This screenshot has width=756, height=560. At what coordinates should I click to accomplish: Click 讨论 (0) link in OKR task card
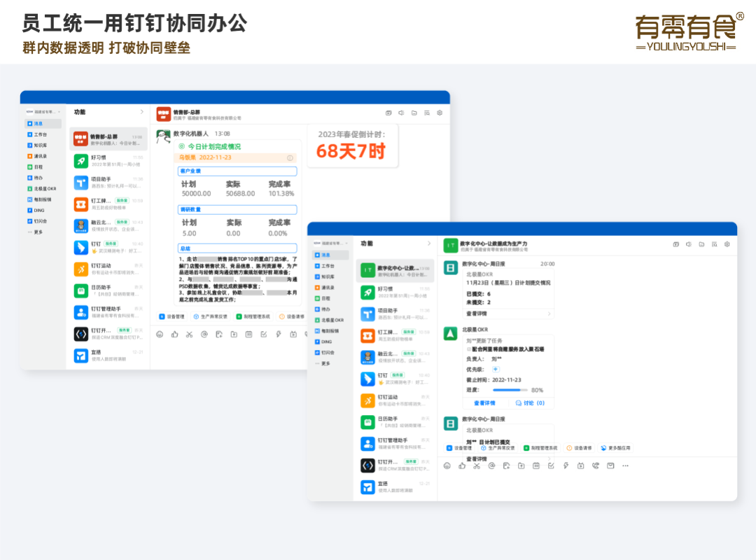(x=531, y=402)
